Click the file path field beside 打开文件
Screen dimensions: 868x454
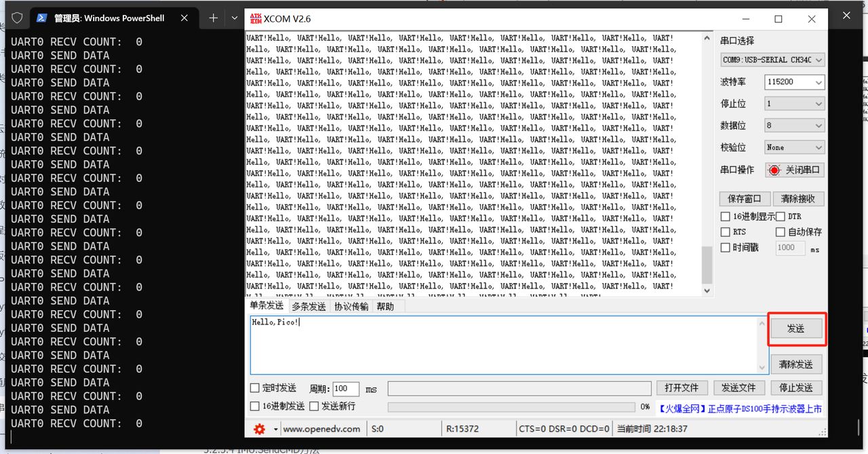click(x=519, y=389)
